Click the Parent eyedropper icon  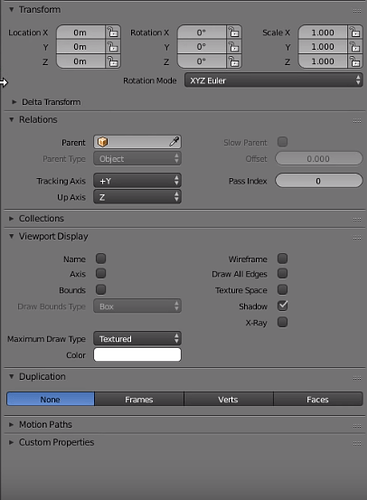[x=174, y=142]
